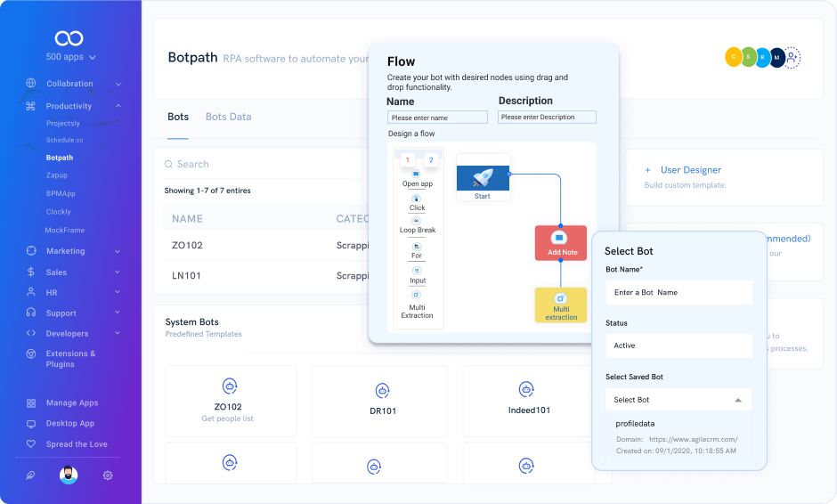Select the yellow Multi extraction node
The width and height of the screenshot is (837, 504).
pyautogui.click(x=561, y=305)
